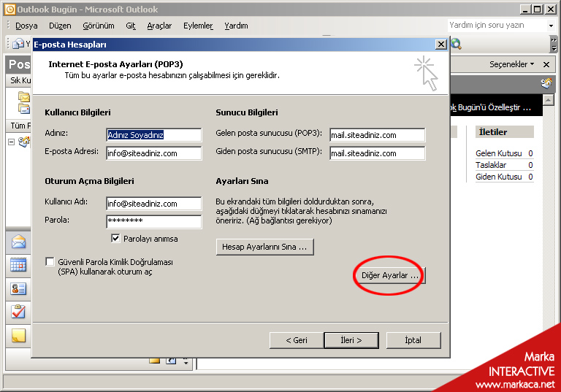Image resolution: width=561 pixels, height=392 pixels.
Task: Click Gelen posta sunucusu (POP3) field
Action: tap(378, 135)
